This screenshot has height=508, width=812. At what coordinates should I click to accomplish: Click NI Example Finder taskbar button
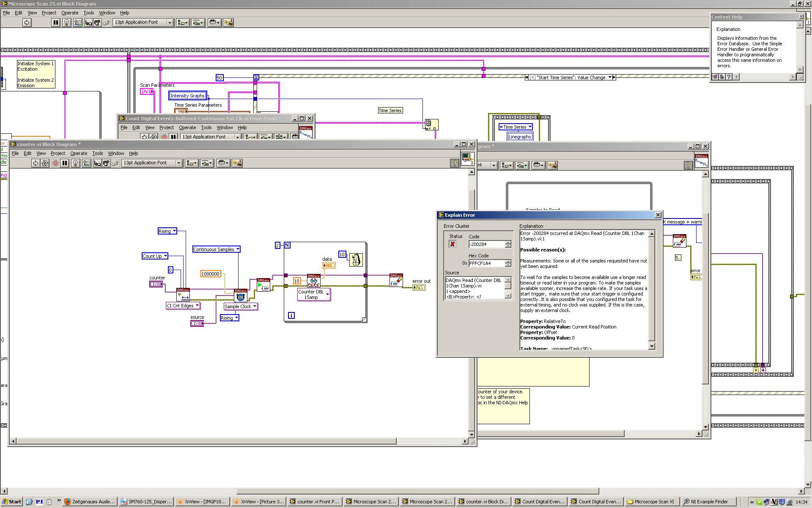tap(709, 502)
